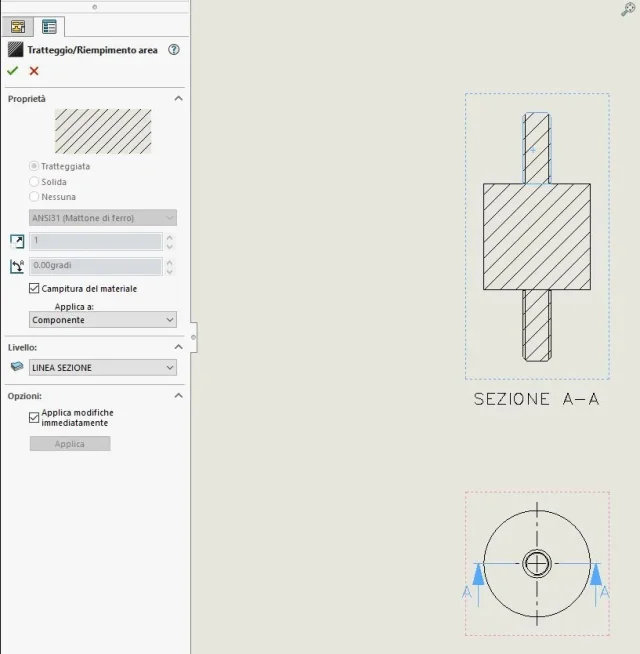Switch to the first panel tab icon
Image resolution: width=640 pixels, height=654 pixels.
[x=18, y=27]
